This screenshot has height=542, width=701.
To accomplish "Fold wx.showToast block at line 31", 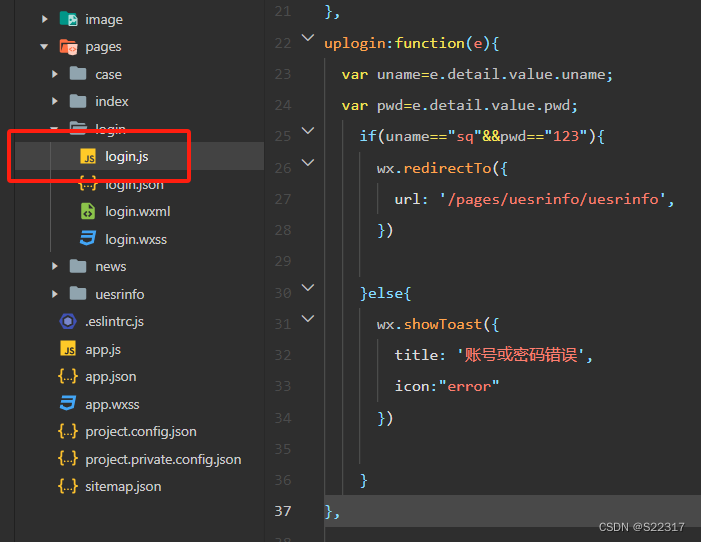I will 308,318.
